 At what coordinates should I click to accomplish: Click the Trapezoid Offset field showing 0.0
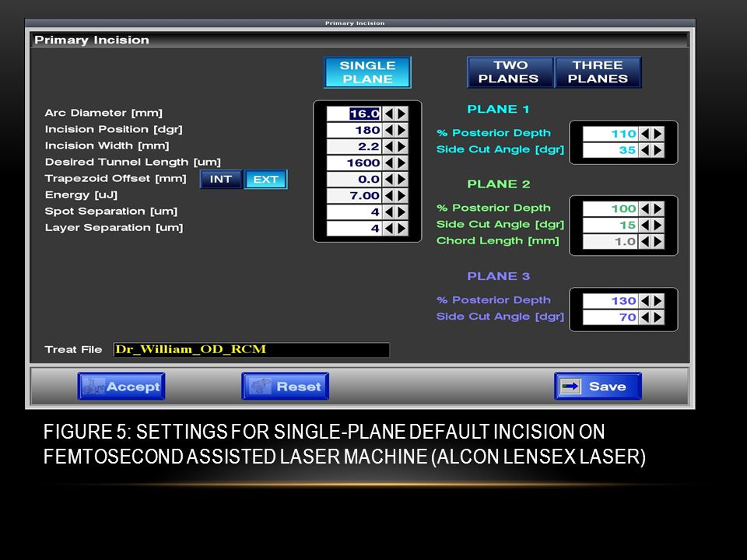click(355, 180)
